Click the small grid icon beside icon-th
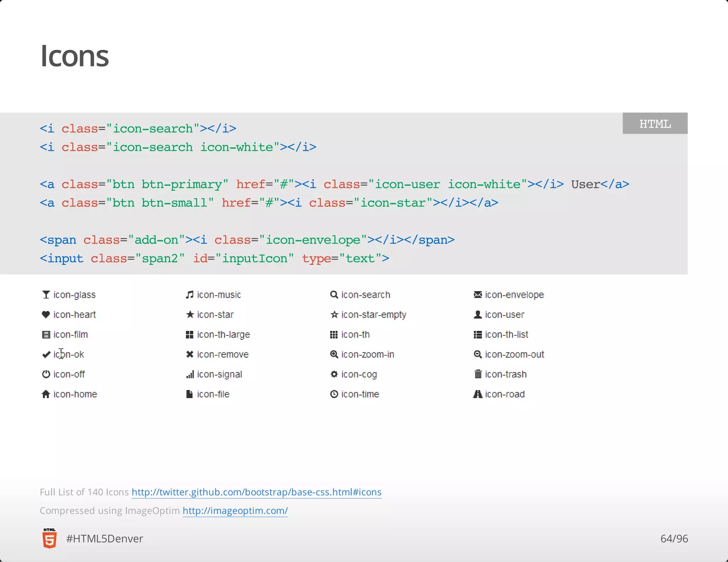This screenshot has height=562, width=728. coord(334,335)
